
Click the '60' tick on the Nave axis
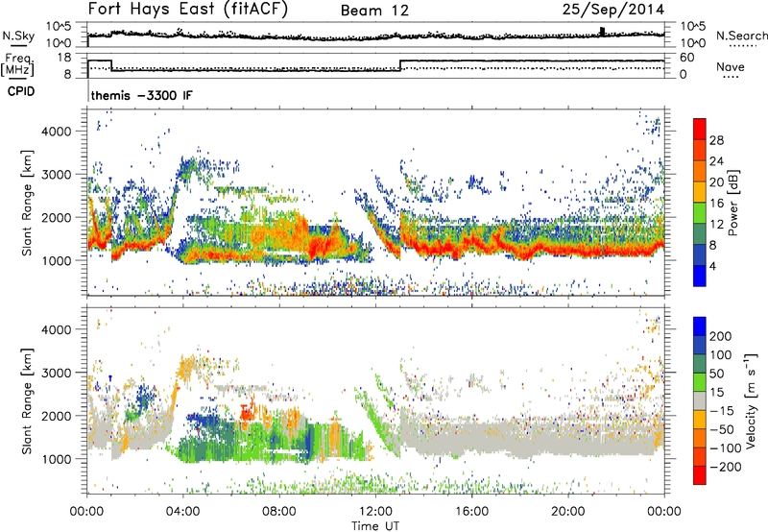pos(687,58)
